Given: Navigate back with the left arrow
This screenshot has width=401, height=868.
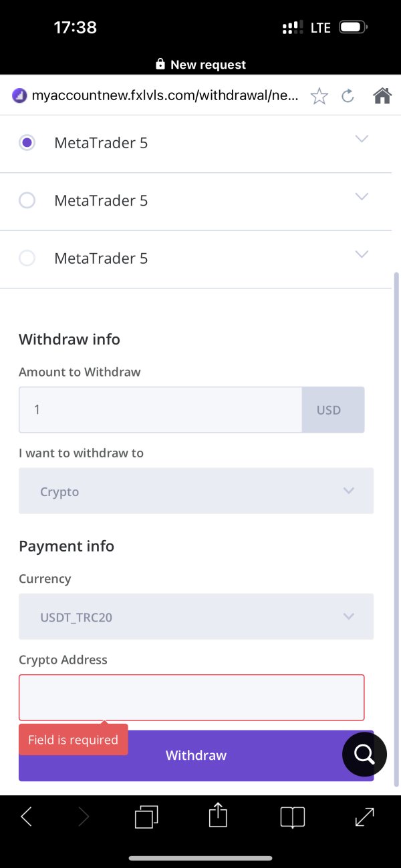Looking at the screenshot, I should [x=26, y=817].
